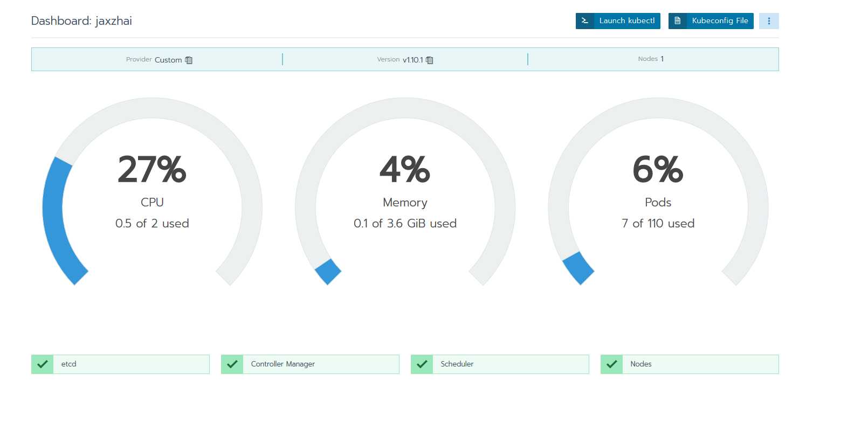The width and height of the screenshot is (868, 422).
Task: Click the 'Pods' gauge label
Action: point(658,202)
